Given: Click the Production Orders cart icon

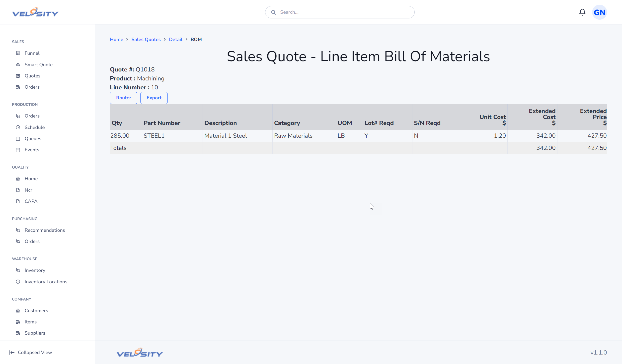Looking at the screenshot, I should tap(18, 116).
